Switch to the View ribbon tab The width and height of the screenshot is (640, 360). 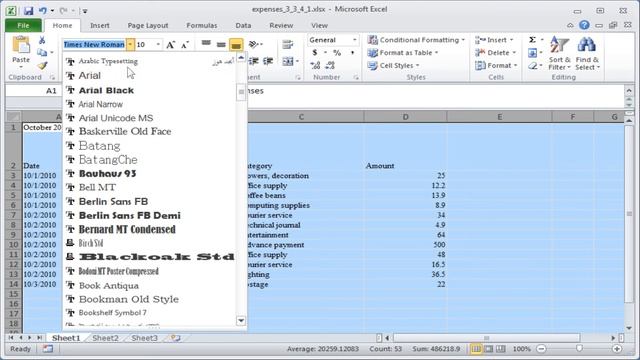tap(319, 25)
